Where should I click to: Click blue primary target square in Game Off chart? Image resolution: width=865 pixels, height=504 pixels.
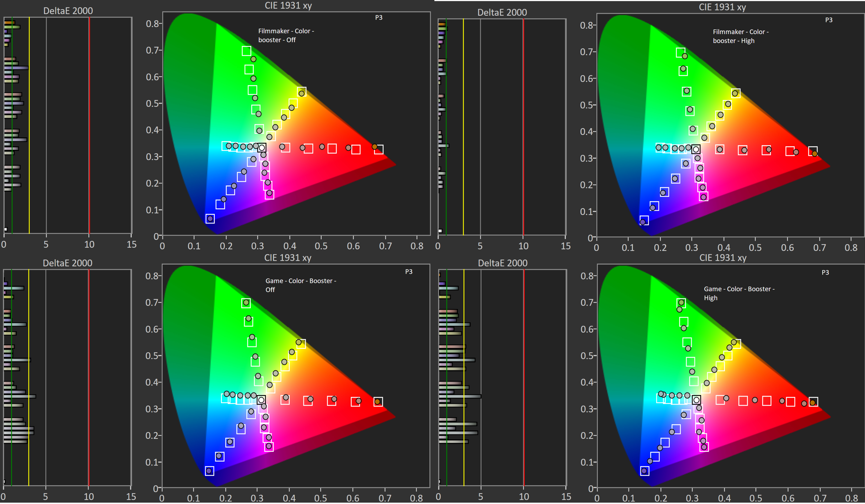[x=209, y=471]
